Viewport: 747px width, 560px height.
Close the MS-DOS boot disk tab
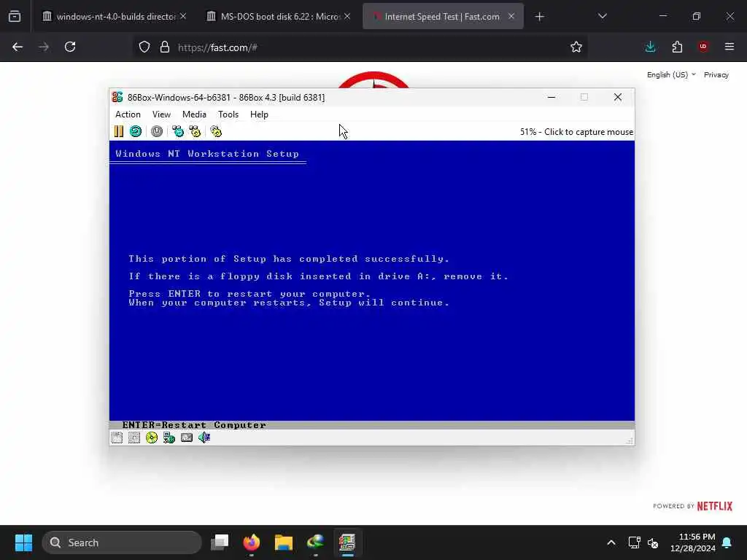pyautogui.click(x=347, y=16)
